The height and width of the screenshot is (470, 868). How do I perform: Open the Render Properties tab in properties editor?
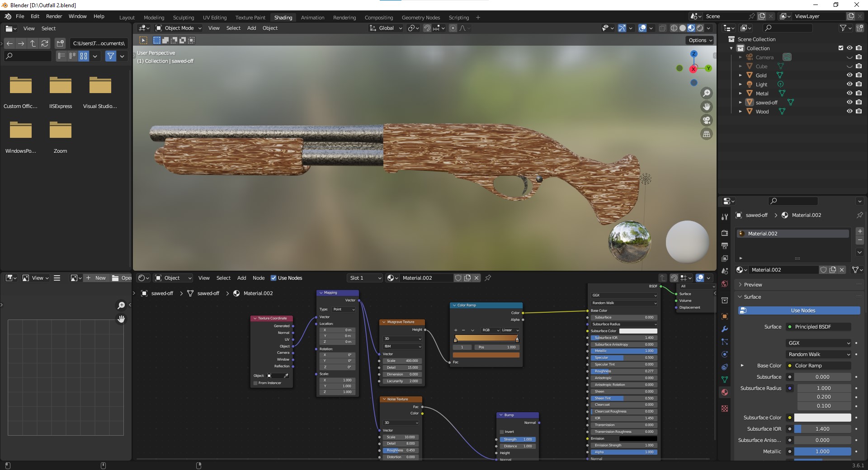point(725,233)
